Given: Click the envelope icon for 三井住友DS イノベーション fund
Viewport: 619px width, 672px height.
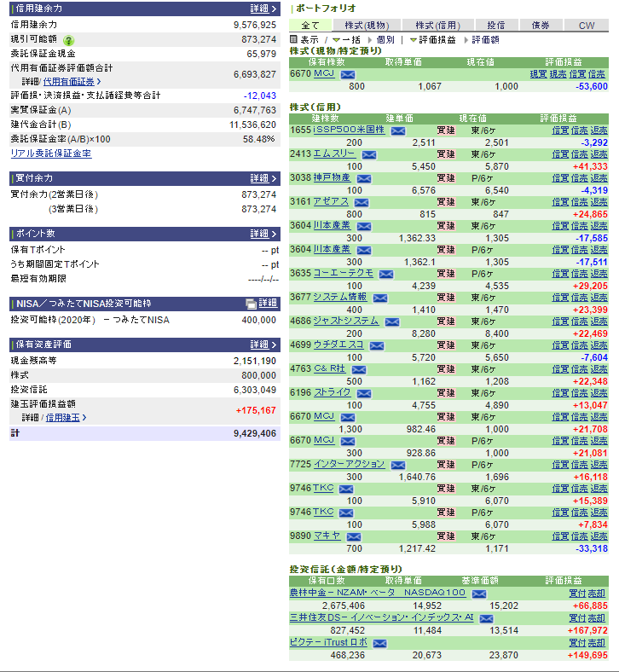Looking at the screenshot, I should pos(487,619).
